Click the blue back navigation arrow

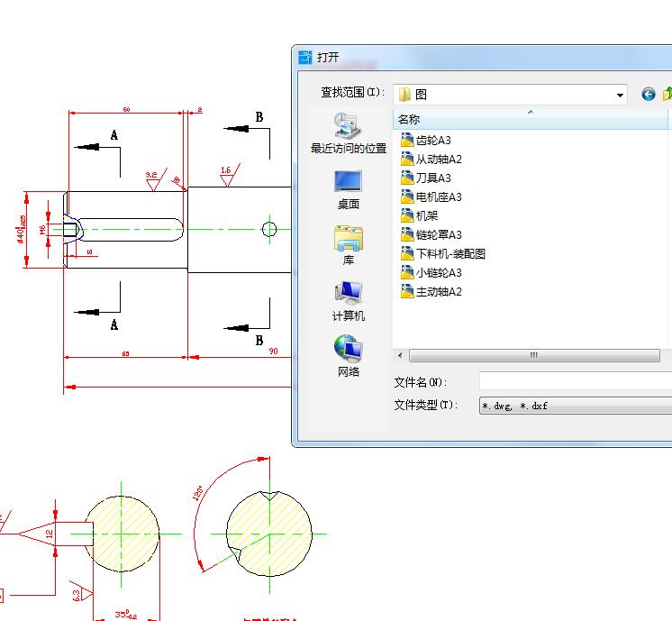coord(649,94)
